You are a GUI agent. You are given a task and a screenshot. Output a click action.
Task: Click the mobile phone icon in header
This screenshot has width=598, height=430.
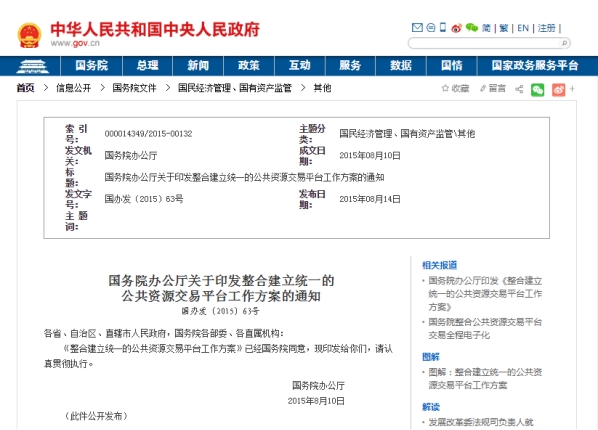(x=443, y=27)
